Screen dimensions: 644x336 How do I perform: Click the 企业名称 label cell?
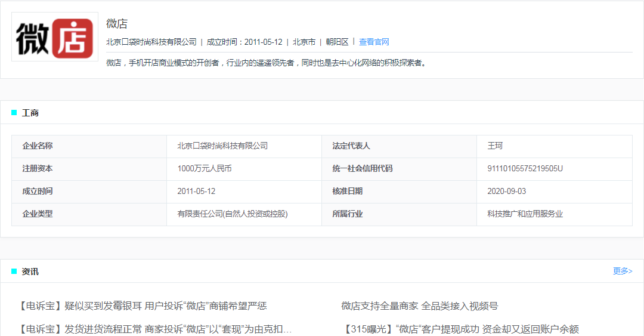89,146
